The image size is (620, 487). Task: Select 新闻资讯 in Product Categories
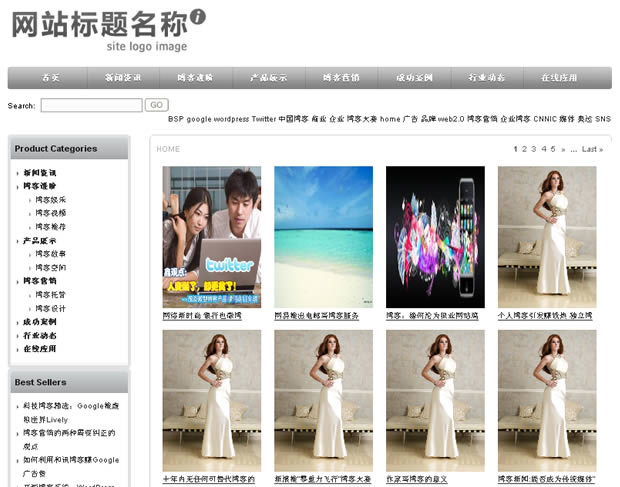(x=40, y=173)
